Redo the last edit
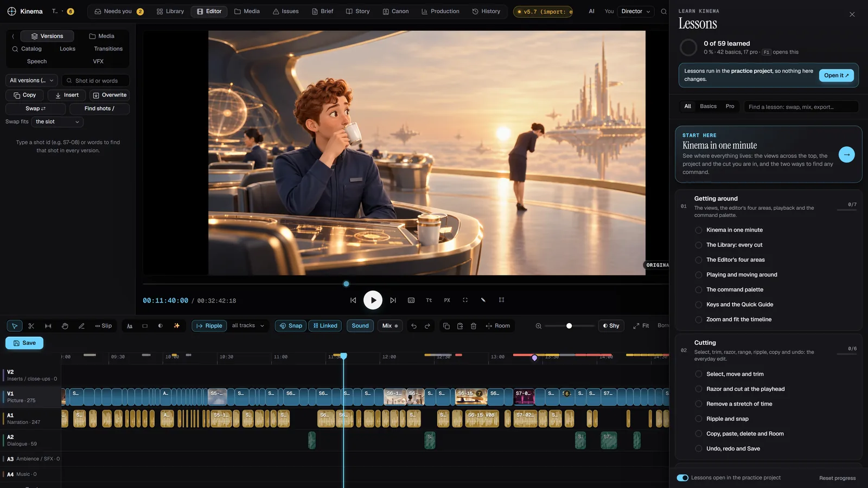Screen dimensions: 868x488 tap(427, 326)
